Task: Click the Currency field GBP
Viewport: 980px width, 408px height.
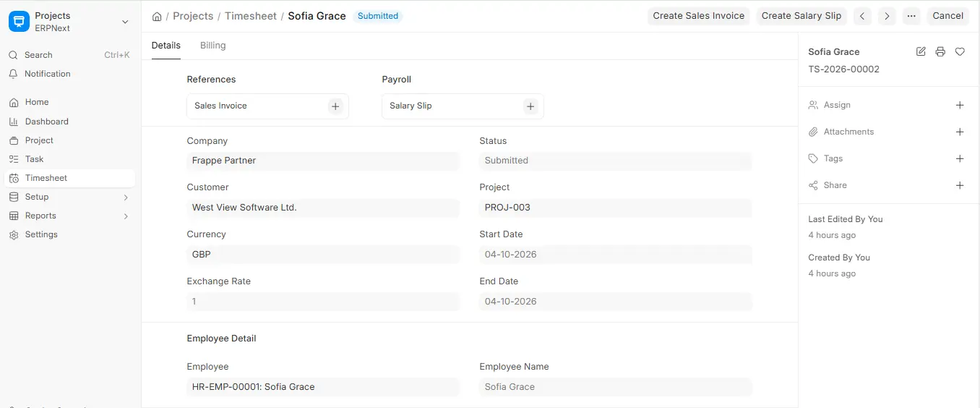Action: click(x=323, y=255)
